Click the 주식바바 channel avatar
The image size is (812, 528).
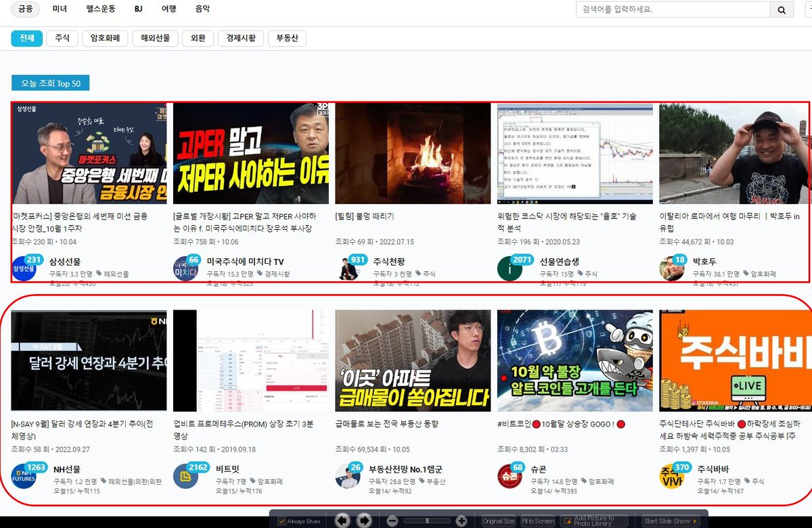point(672,476)
